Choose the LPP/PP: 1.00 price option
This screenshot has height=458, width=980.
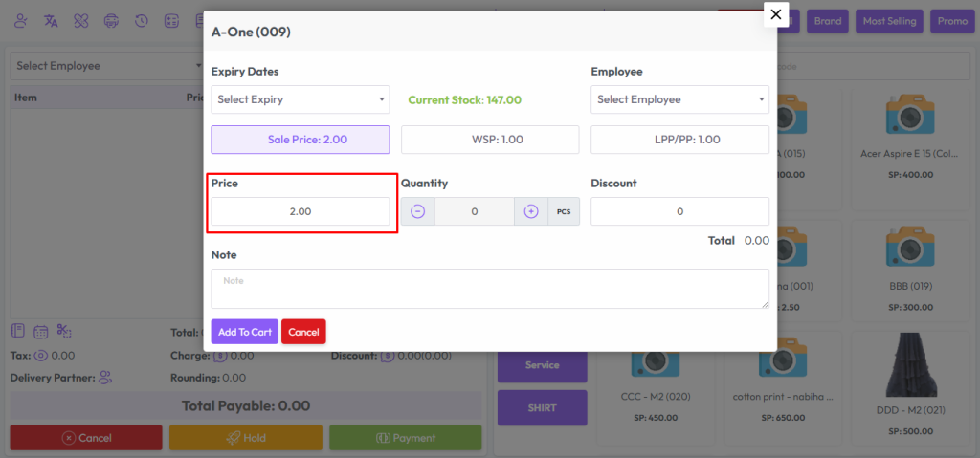679,140
